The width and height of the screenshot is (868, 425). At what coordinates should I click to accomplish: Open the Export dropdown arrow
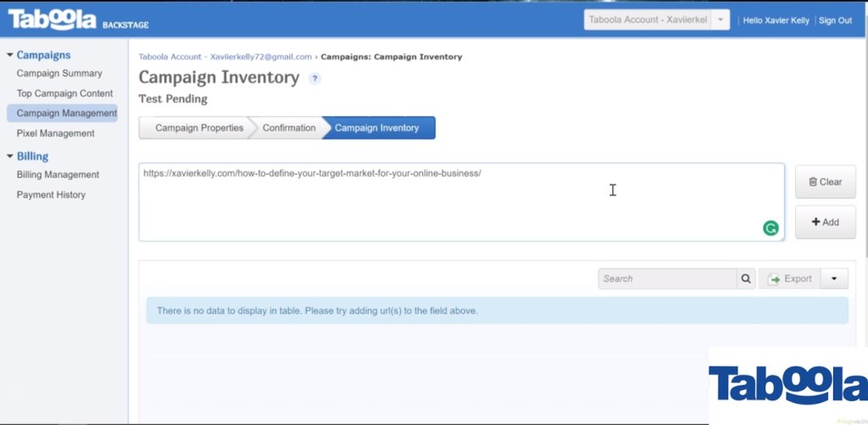pyautogui.click(x=834, y=278)
